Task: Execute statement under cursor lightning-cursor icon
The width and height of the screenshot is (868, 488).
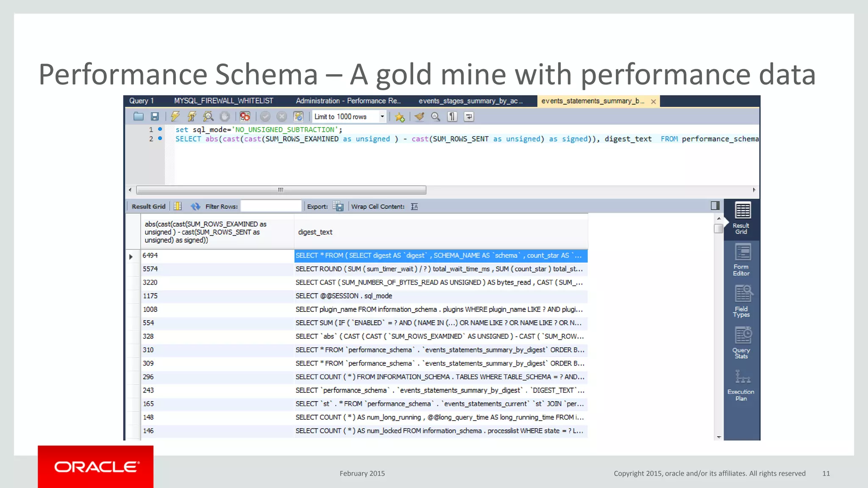Action: point(192,116)
